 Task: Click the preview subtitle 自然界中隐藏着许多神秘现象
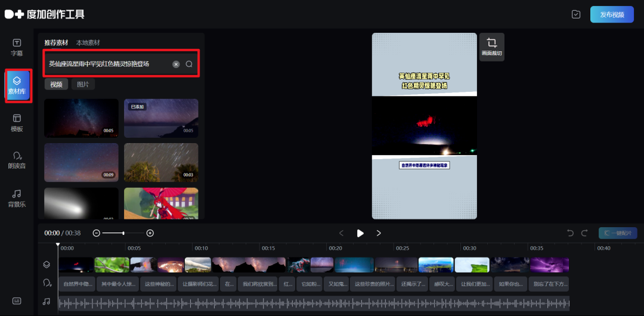point(425,165)
